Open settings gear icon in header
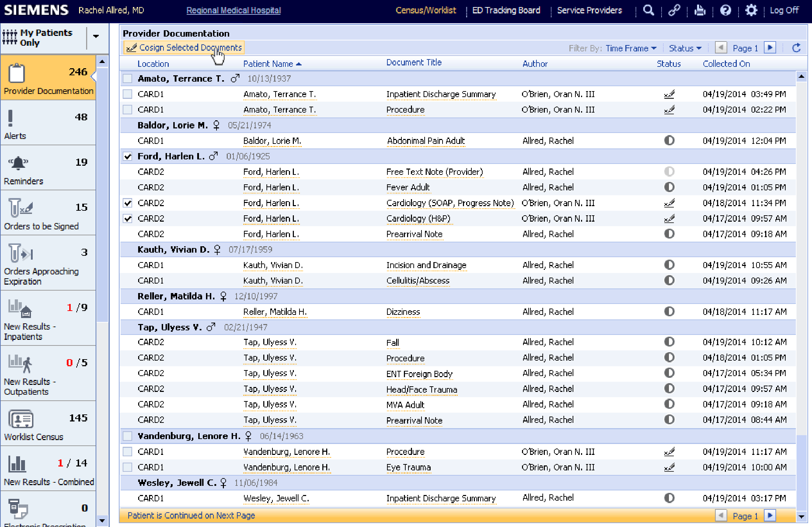812x527 pixels. pos(751,10)
